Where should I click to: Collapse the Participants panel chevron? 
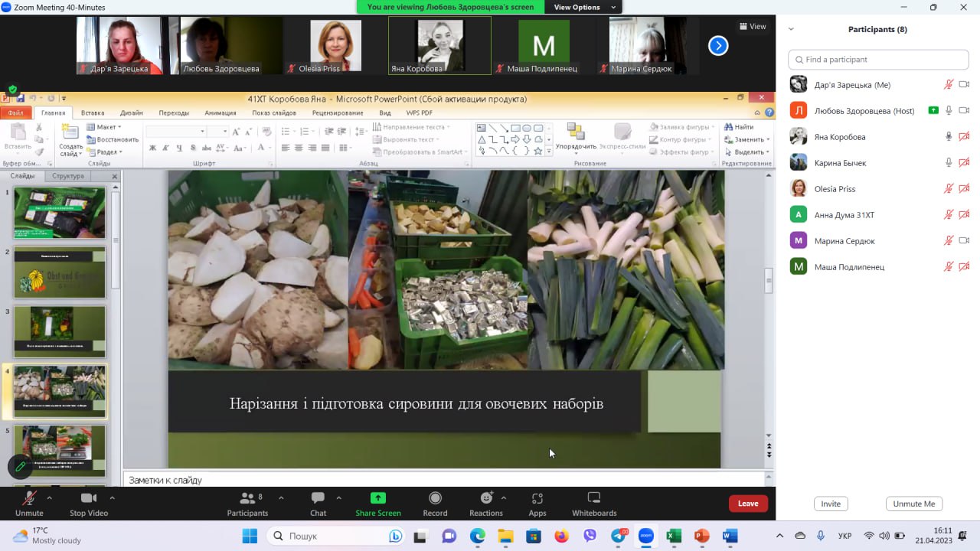(x=791, y=29)
